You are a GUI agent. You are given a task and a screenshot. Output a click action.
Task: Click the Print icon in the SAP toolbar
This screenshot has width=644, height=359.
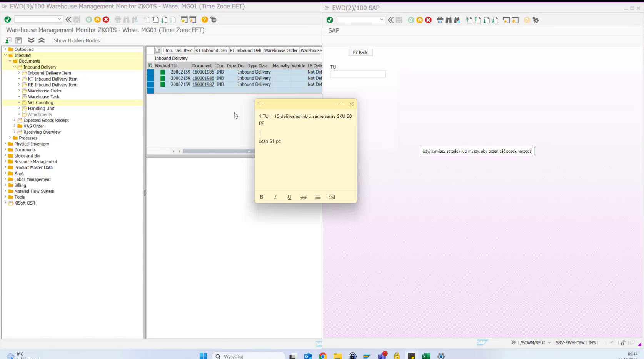[440, 20]
